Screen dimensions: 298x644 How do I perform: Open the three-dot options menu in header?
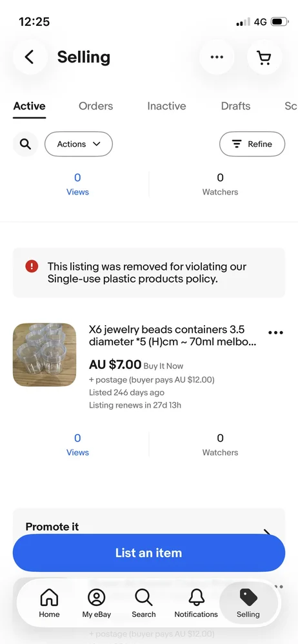point(217,57)
